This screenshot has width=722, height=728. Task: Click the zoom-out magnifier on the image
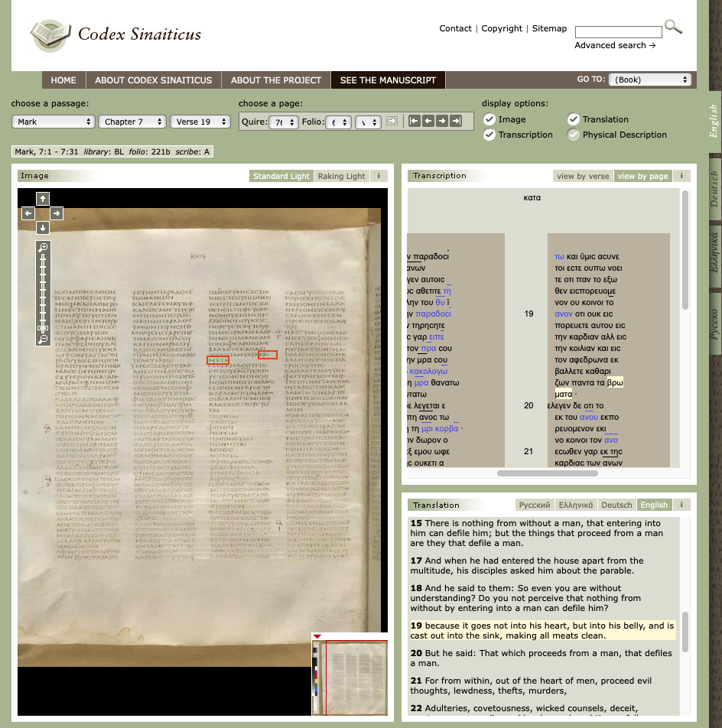pos(43,339)
